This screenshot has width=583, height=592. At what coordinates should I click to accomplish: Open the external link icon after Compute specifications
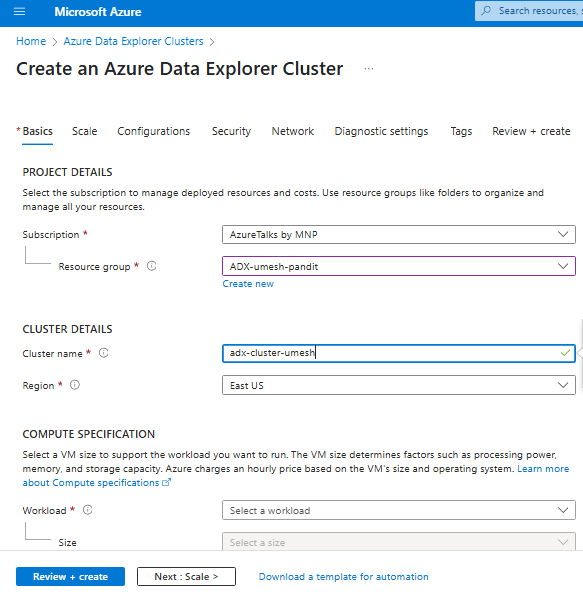click(167, 482)
